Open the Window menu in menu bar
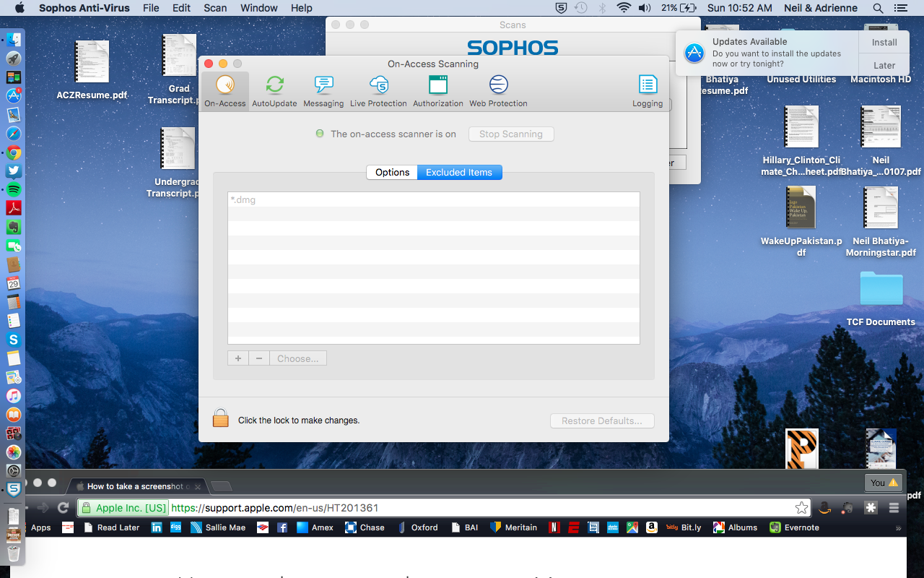924x578 pixels. point(258,8)
